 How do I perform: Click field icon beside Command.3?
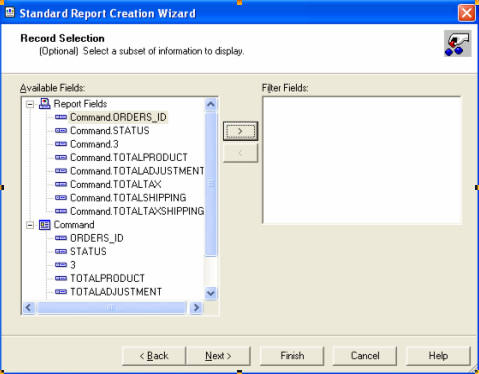point(61,144)
